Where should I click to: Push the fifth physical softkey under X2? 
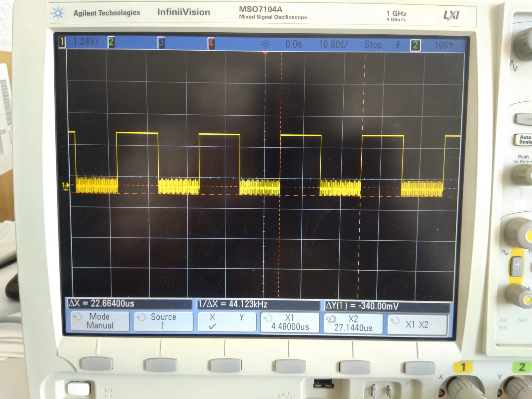pos(355,367)
